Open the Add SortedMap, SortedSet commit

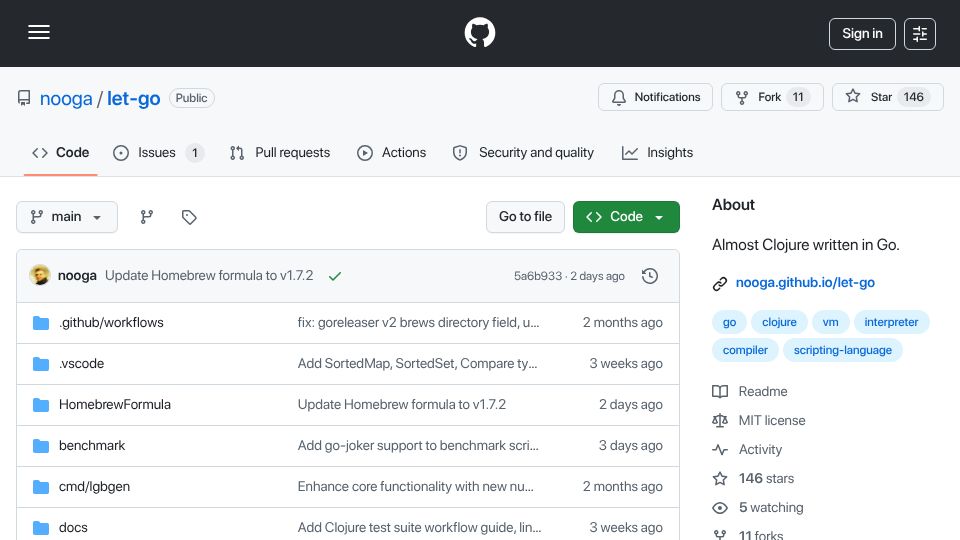(x=417, y=364)
